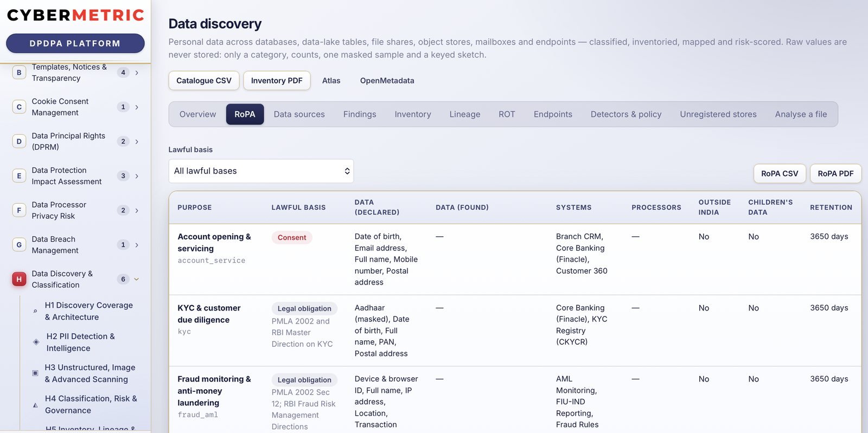Click the H1 Discovery Coverage icon
Image resolution: width=868 pixels, height=433 pixels.
point(35,311)
